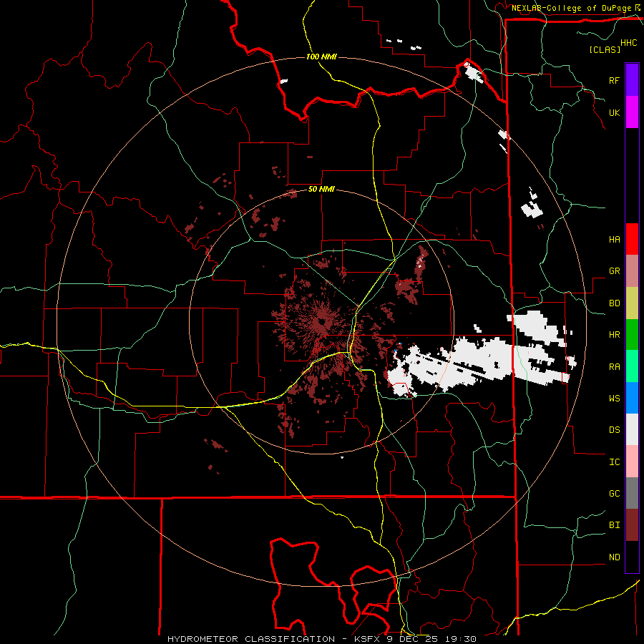Click the UK magenta legend swatch

pyautogui.click(x=632, y=112)
